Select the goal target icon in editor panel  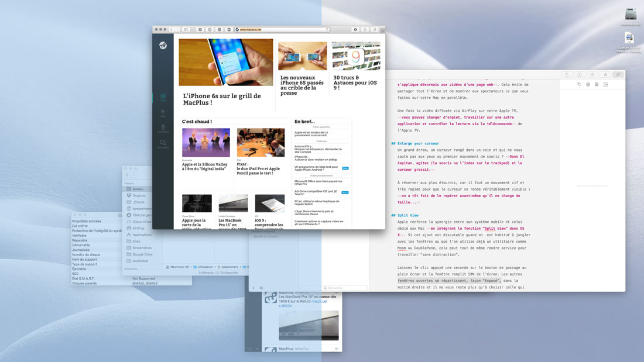(x=588, y=85)
